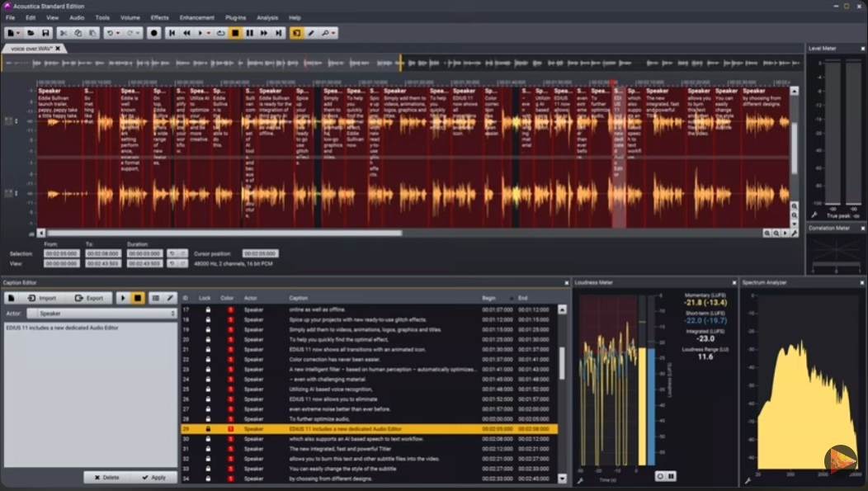Click the Cut scissors icon
The image size is (868, 491).
(63, 33)
